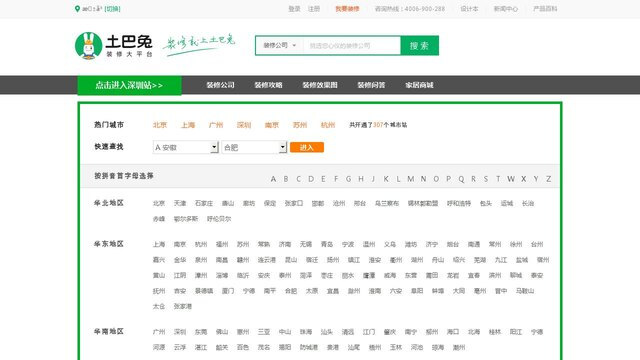Expand the city dropdown showing 合肥
This screenshot has height=360, width=640.
coord(254,147)
